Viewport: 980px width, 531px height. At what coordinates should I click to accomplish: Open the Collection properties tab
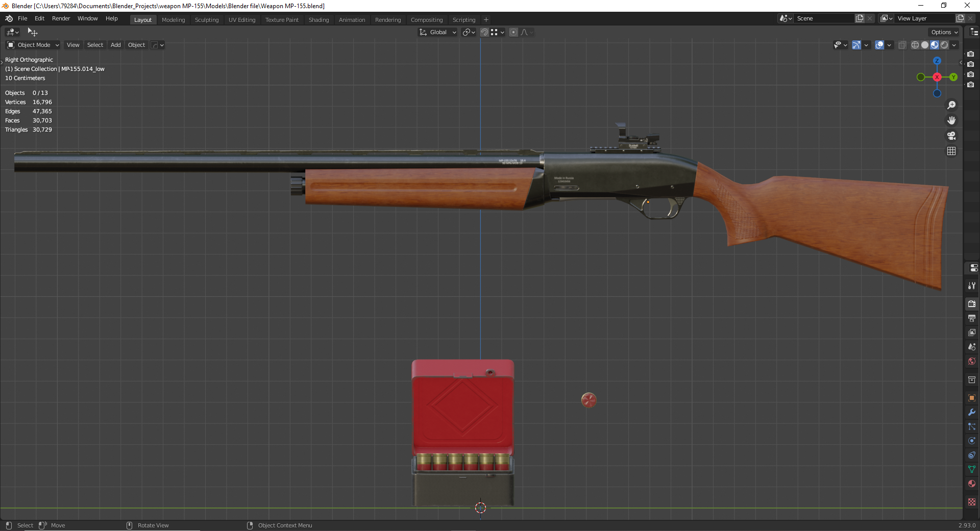coord(972,380)
